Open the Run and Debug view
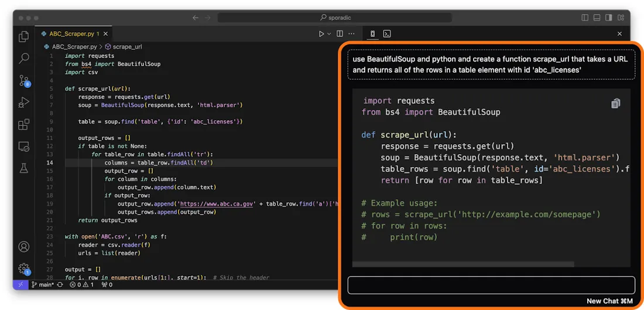644x310 pixels. point(24,102)
